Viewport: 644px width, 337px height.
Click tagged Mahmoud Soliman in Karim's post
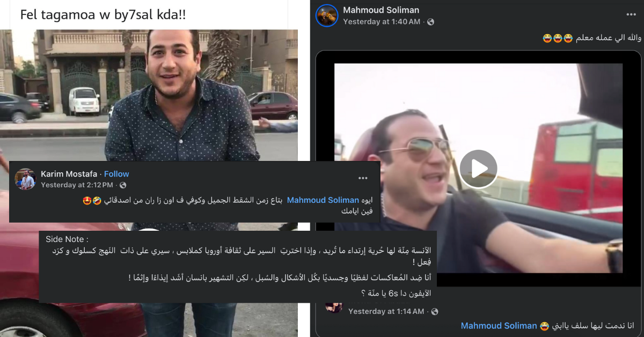pyautogui.click(x=322, y=200)
